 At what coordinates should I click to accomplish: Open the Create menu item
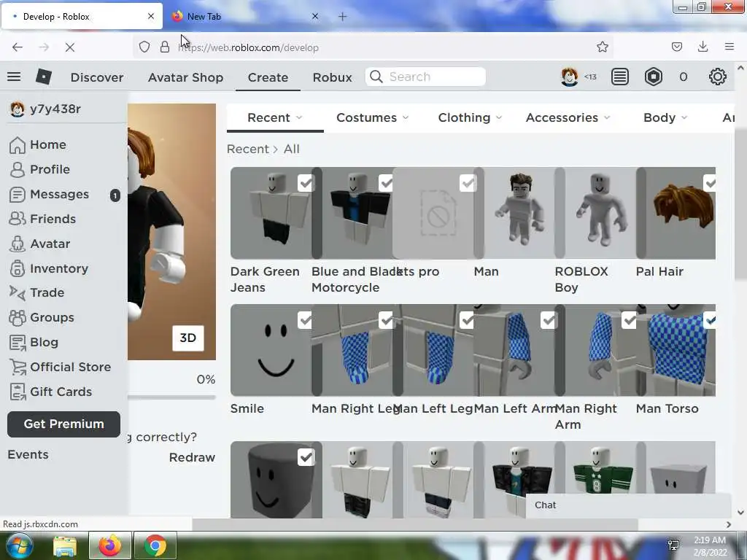pos(268,77)
